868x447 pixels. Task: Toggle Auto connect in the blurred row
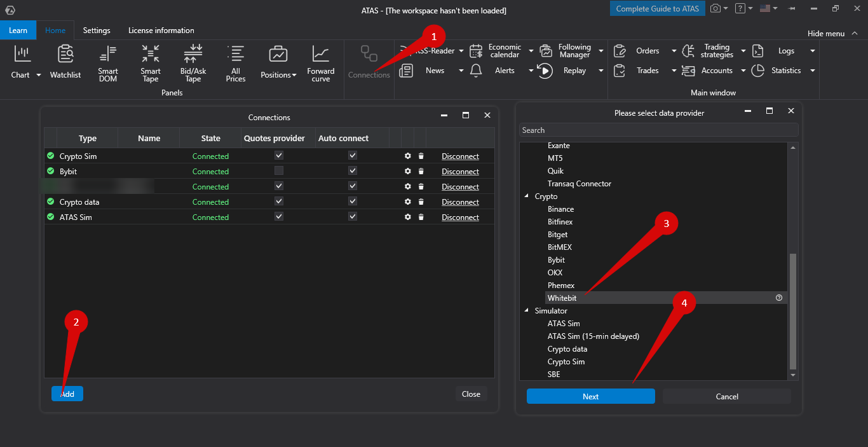pyautogui.click(x=353, y=186)
